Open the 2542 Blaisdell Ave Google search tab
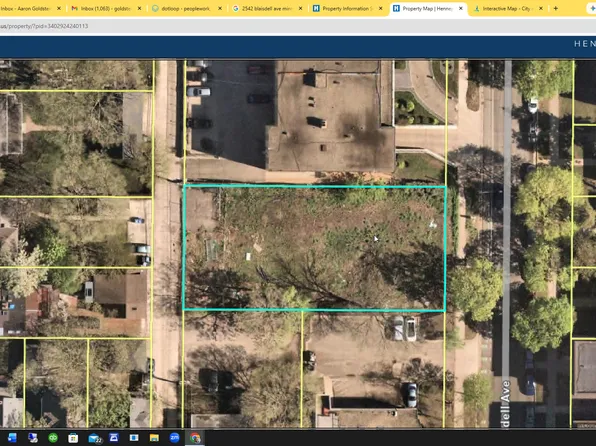 click(x=266, y=8)
